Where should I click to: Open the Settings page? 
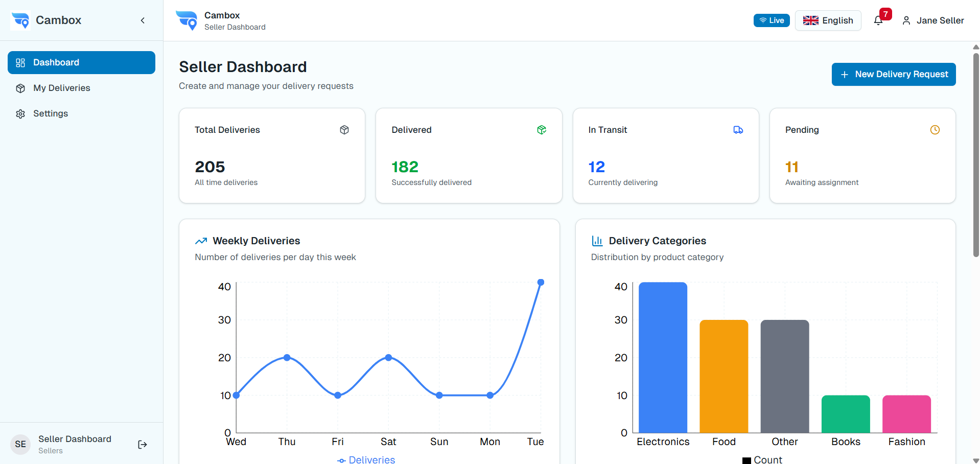[51, 113]
